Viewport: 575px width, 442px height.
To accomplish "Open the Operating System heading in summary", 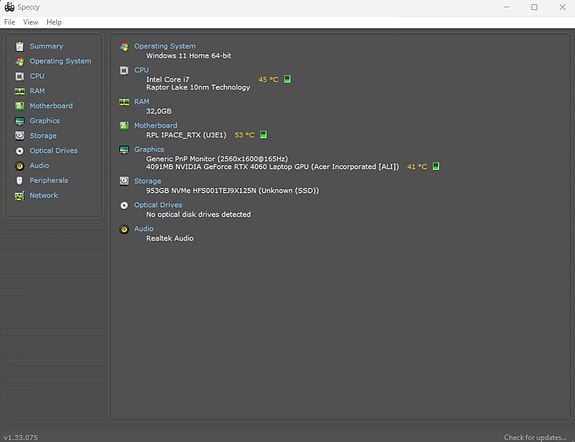I will (165, 46).
